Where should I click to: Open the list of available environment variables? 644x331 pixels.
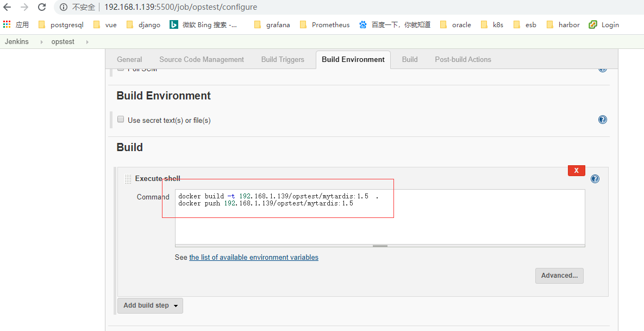253,258
